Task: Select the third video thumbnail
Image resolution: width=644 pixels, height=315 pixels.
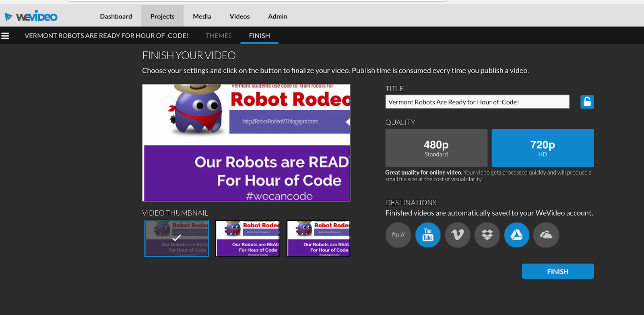Action: (319, 238)
